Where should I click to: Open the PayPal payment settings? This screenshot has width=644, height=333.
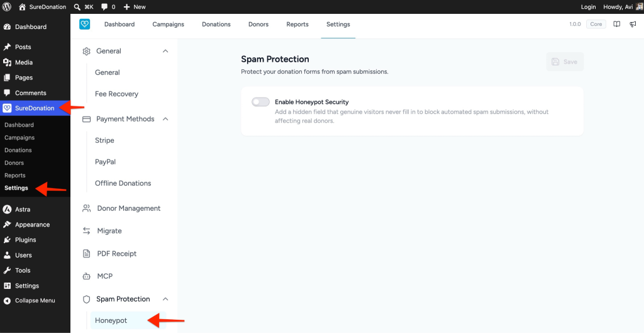click(x=105, y=162)
